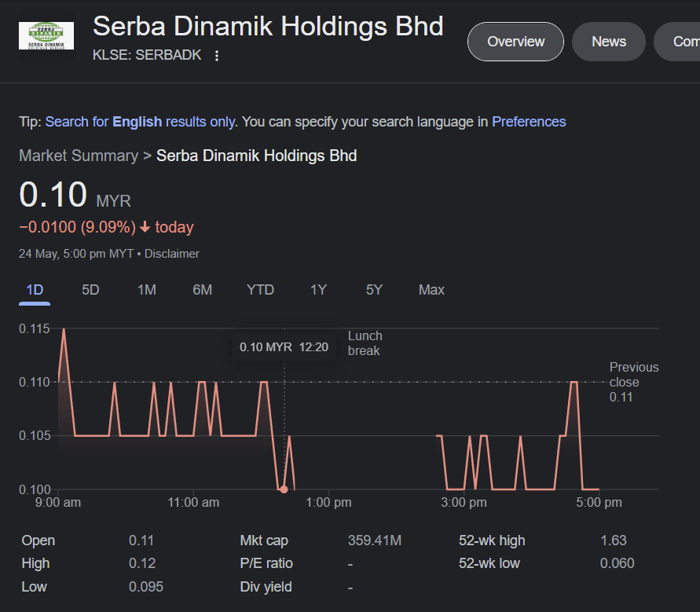
Task: Click the Low label in stats table
Action: click(35, 587)
